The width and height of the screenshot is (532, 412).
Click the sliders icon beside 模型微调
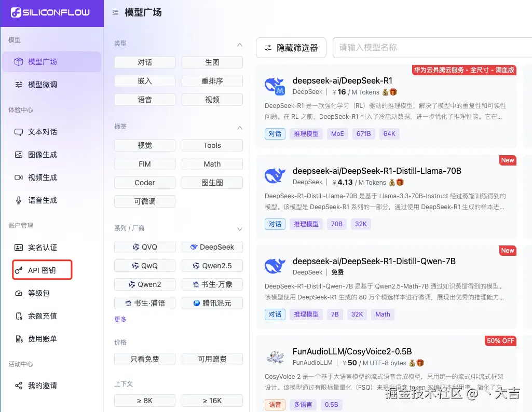point(19,85)
